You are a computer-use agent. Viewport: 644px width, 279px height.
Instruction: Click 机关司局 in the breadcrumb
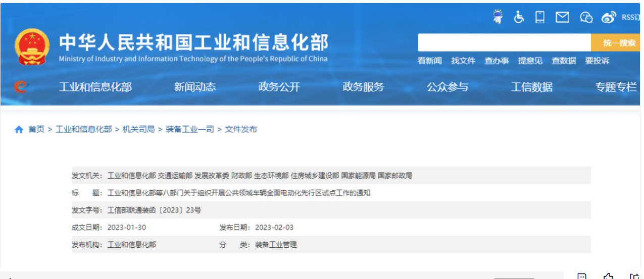click(138, 130)
